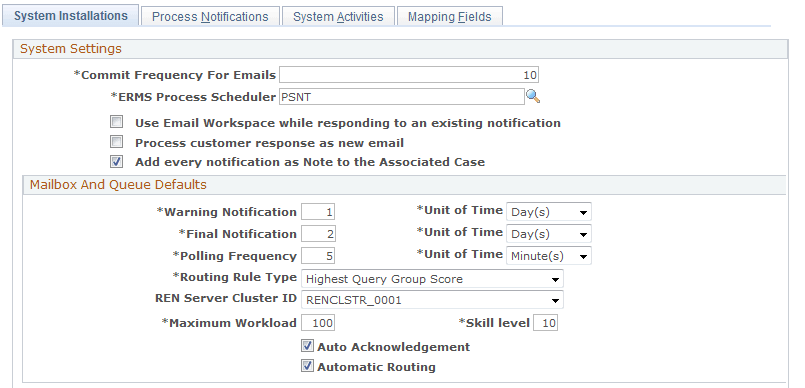
Task: Click the Warning Notification label
Action: [x=226, y=212]
